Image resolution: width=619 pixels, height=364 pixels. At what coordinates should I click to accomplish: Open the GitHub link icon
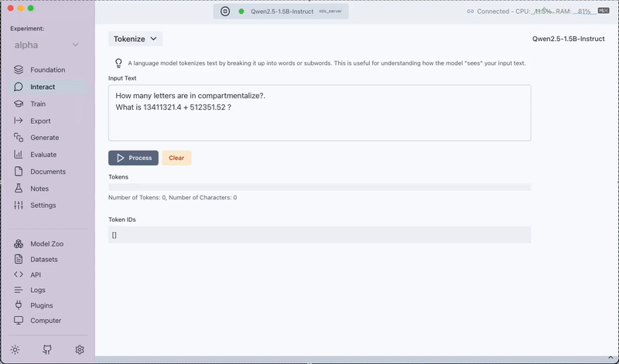tap(47, 349)
